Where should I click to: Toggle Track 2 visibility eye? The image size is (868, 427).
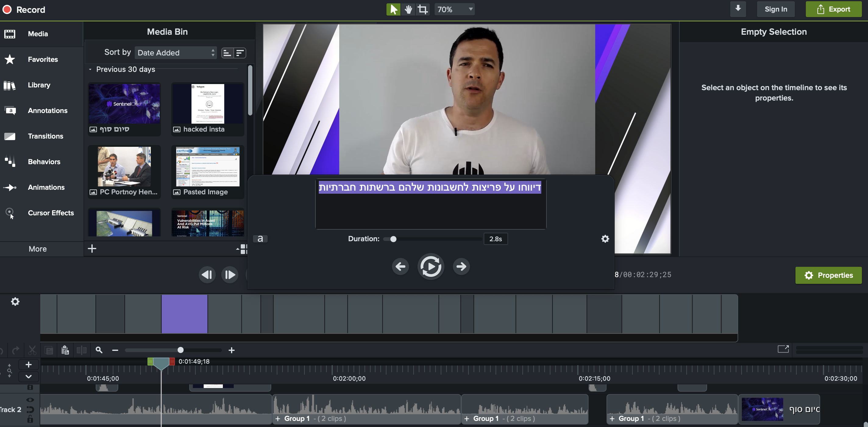(x=30, y=400)
